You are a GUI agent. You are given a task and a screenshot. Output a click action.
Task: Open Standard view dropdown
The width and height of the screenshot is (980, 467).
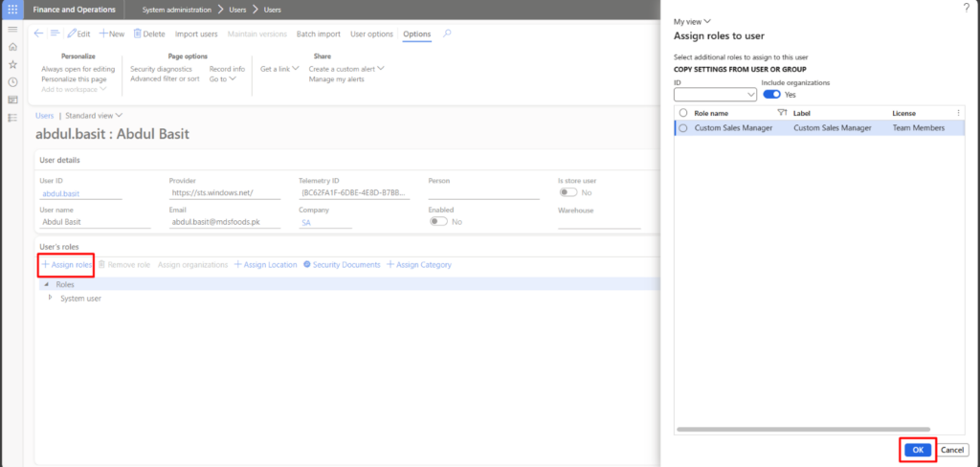point(94,116)
